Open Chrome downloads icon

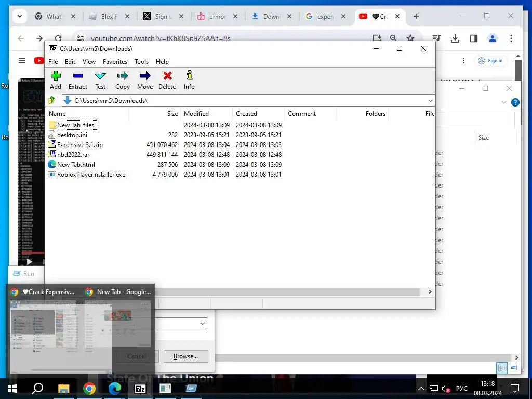[455, 38]
